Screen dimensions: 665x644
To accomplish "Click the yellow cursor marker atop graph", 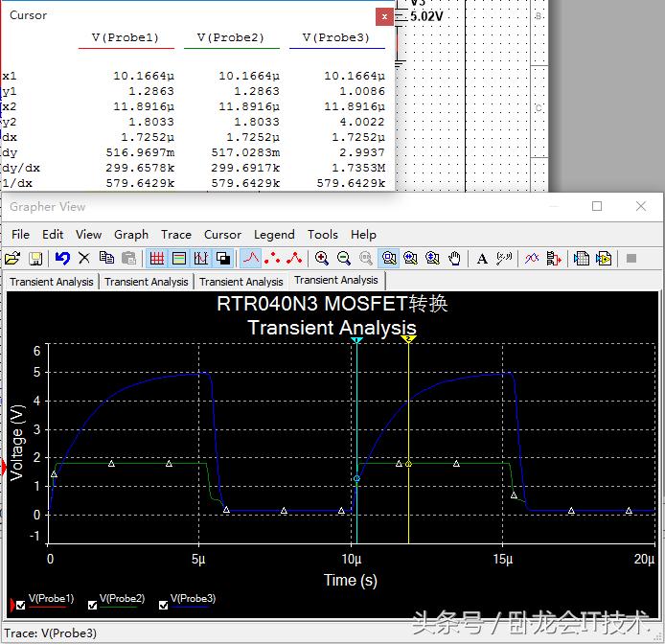I will coord(408,339).
